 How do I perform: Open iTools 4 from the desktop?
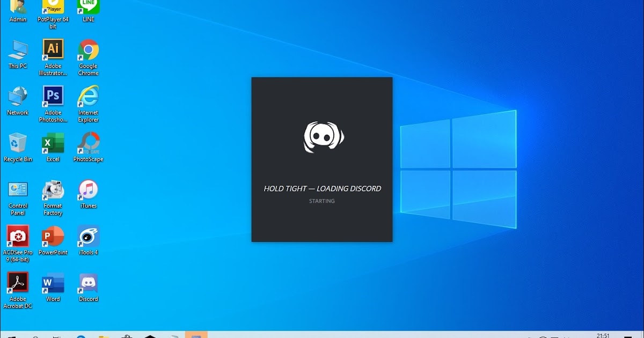click(x=87, y=237)
